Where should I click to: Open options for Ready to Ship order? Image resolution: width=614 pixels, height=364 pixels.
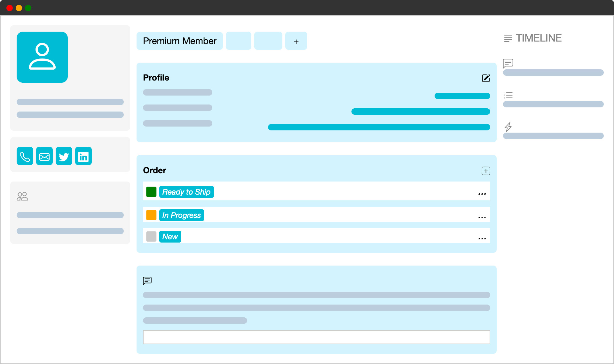point(482,193)
